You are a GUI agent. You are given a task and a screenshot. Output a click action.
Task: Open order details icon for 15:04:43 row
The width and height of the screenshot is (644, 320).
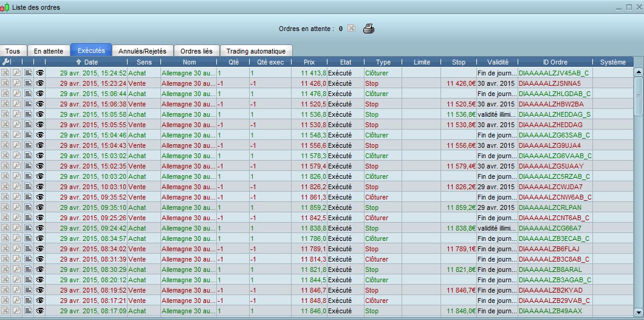(x=28, y=145)
